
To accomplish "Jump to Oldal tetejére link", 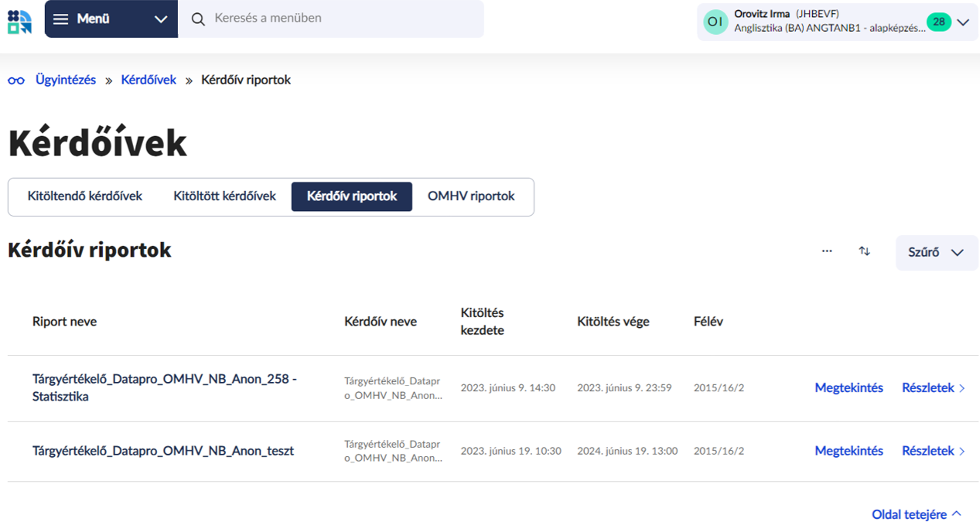I will (x=917, y=514).
